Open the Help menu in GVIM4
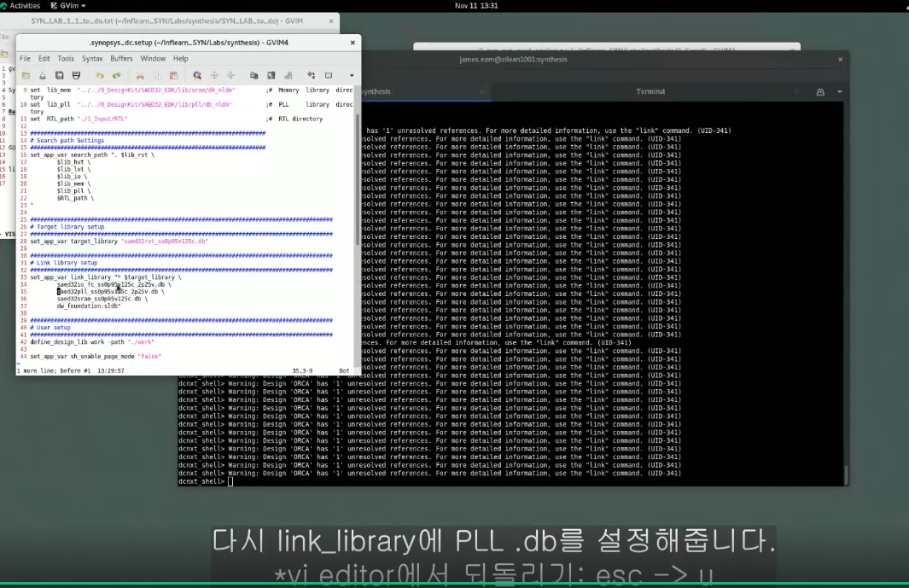Image resolution: width=909 pixels, height=588 pixels. point(181,59)
